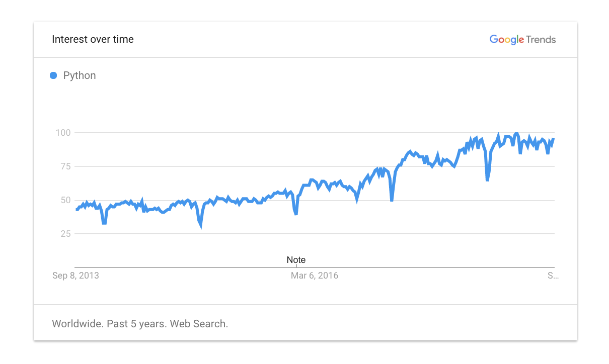Click the 100 y-axis label
The image size is (609, 364).
64,133
